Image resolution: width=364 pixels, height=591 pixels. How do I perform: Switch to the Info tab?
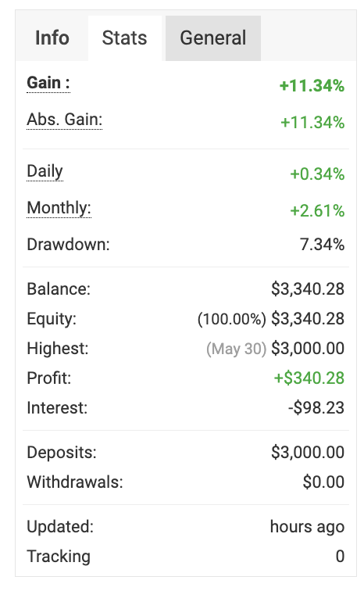coord(52,38)
